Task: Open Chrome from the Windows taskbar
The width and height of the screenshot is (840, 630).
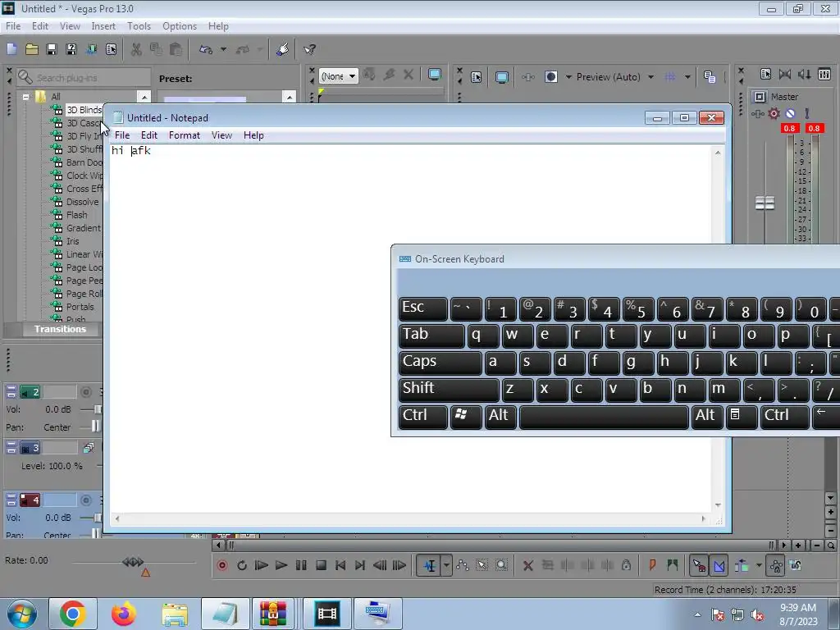Action: point(73,614)
